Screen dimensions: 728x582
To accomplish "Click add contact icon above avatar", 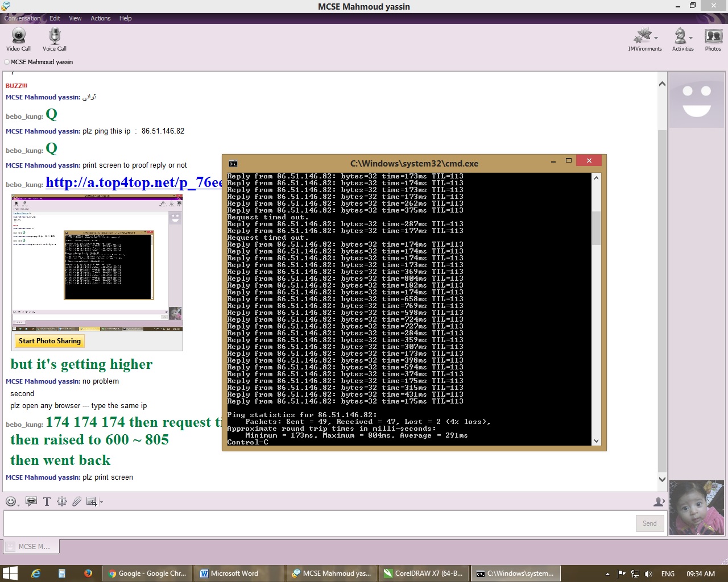I will [659, 501].
